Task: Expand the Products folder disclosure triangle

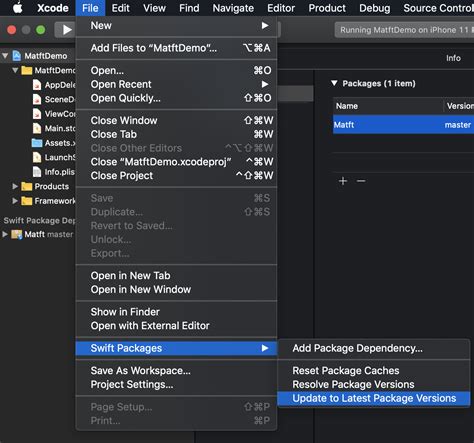Action: [x=15, y=186]
